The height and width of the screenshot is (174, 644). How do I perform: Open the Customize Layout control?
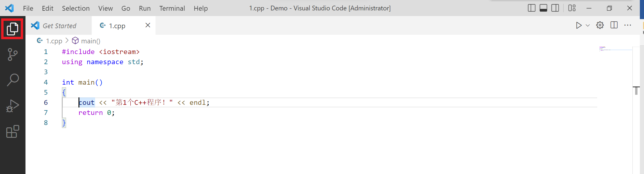[572, 8]
